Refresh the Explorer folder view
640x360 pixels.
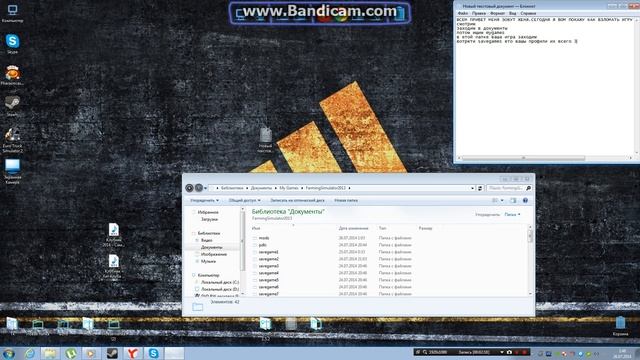pyautogui.click(x=480, y=188)
